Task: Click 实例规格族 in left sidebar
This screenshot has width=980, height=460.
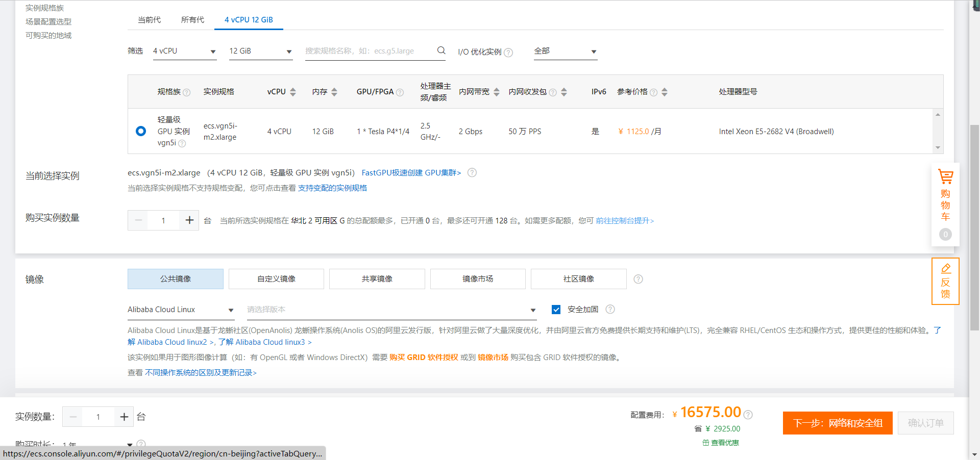Action: 44,8
